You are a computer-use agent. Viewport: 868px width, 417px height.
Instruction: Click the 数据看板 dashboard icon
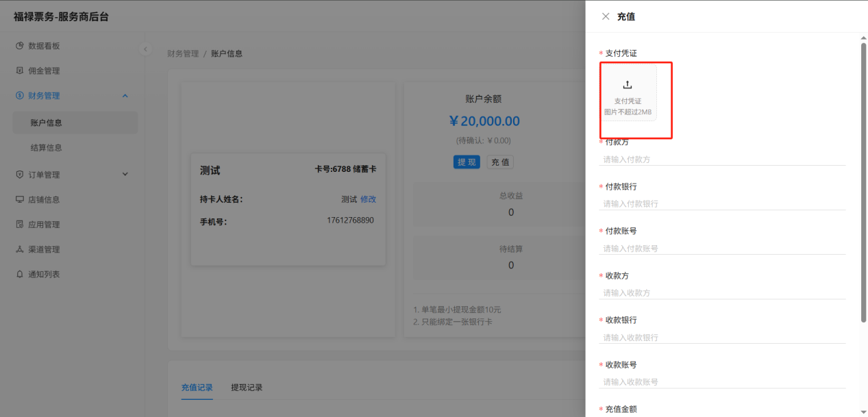20,46
